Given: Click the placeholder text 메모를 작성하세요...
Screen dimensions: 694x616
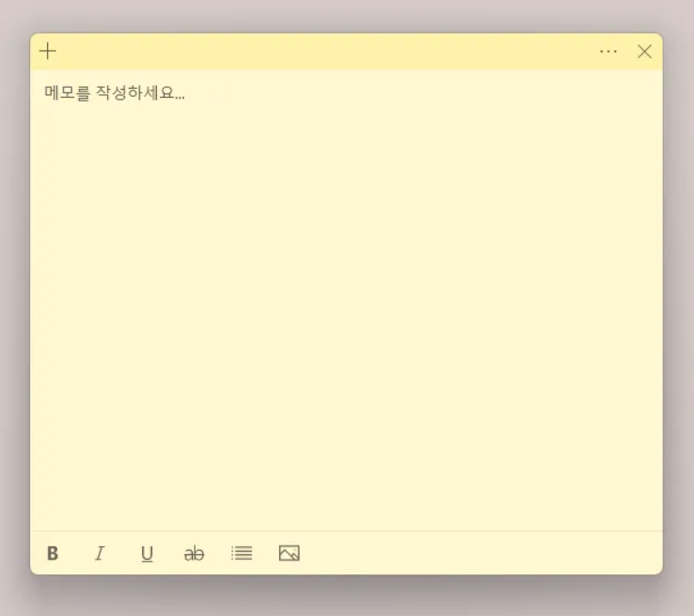Looking at the screenshot, I should [x=114, y=93].
